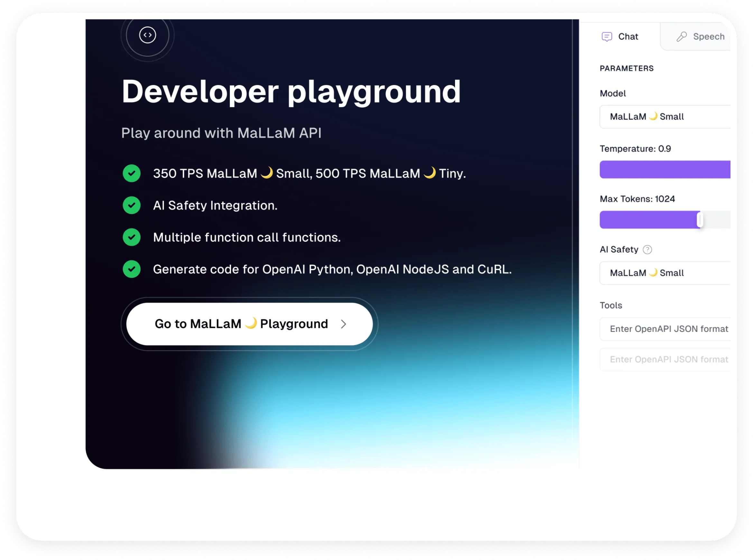This screenshot has height=560, width=753.
Task: Click the AI Safety help question mark
Action: tap(647, 250)
